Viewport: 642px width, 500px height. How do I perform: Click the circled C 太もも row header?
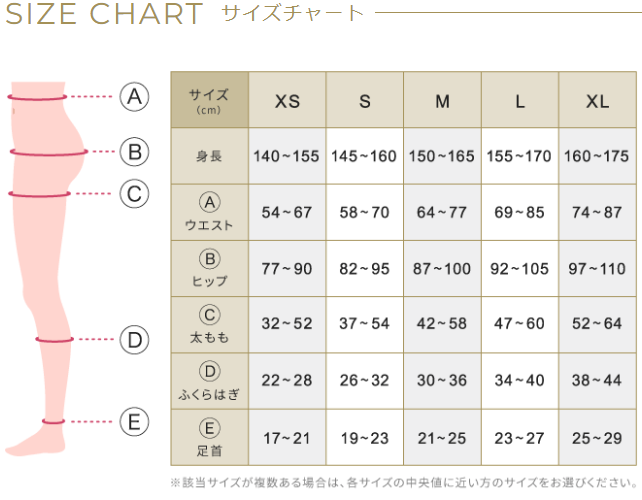pos(209,324)
